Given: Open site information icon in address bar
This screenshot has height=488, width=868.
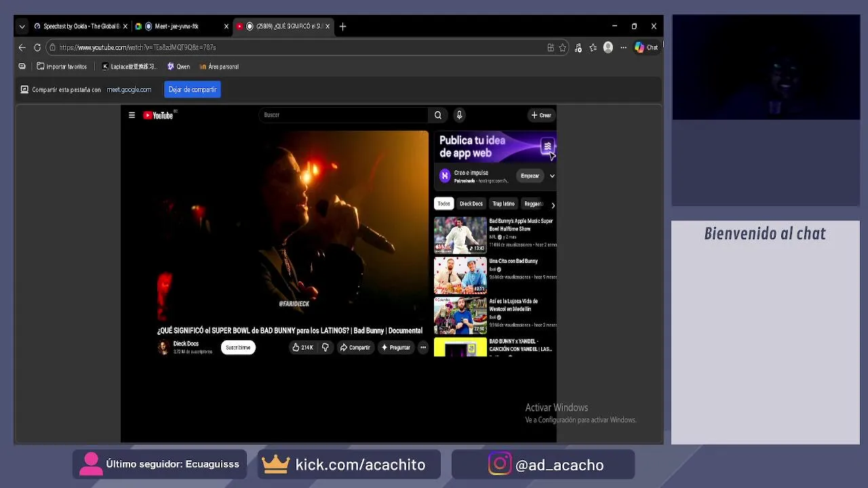Looking at the screenshot, I should click(52, 47).
